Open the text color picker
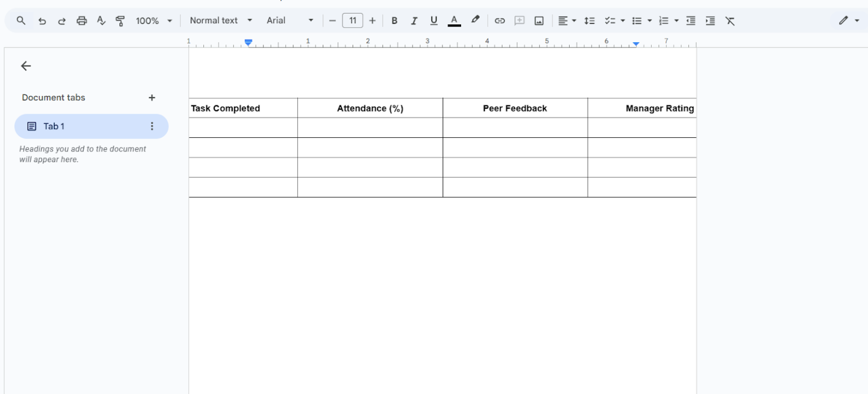This screenshot has width=868, height=394. point(454,20)
